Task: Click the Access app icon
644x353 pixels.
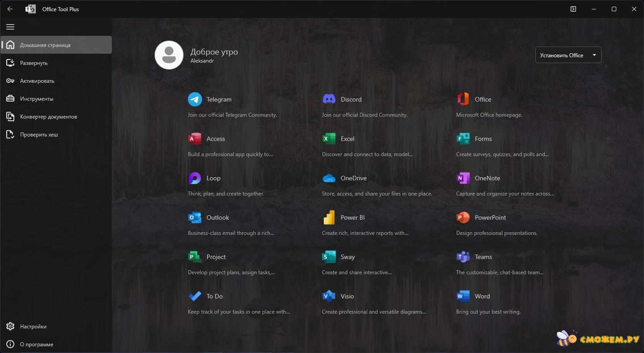Action: 195,139
